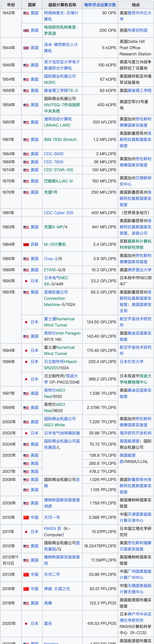Click the Japan flag in the 2011年 row
The width and height of the screenshot is (154, 644).
tap(26, 532)
